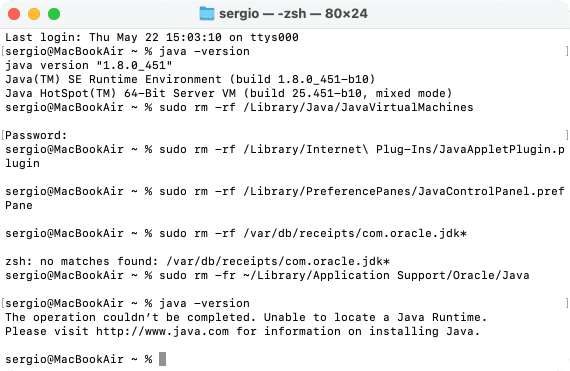Close the Terminal window with red button
The width and height of the screenshot is (570, 371).
pos(14,14)
